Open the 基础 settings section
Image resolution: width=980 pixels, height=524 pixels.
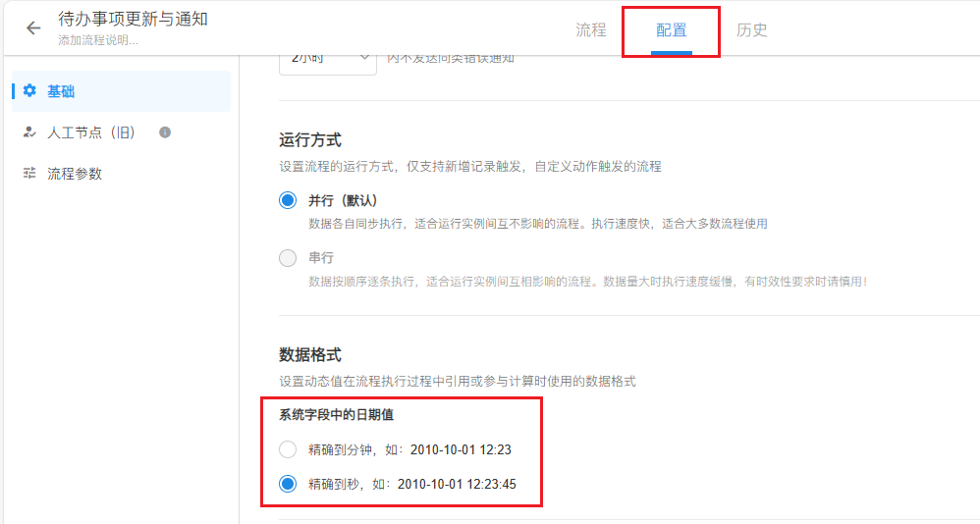[x=61, y=91]
